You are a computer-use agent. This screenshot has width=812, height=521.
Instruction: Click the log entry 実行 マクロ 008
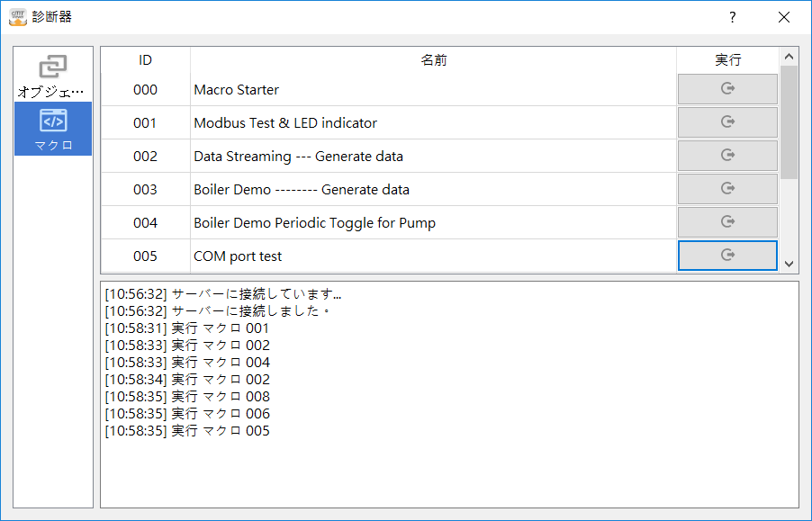[187, 397]
